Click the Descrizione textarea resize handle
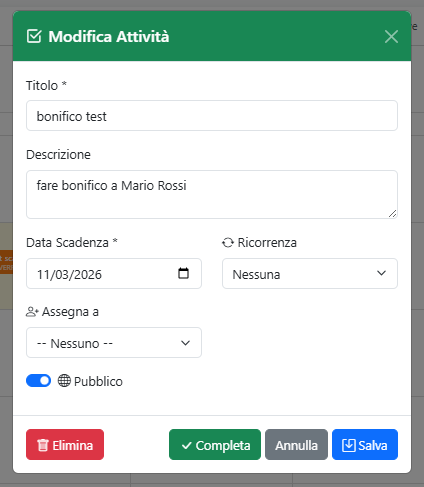 pyautogui.click(x=392, y=214)
